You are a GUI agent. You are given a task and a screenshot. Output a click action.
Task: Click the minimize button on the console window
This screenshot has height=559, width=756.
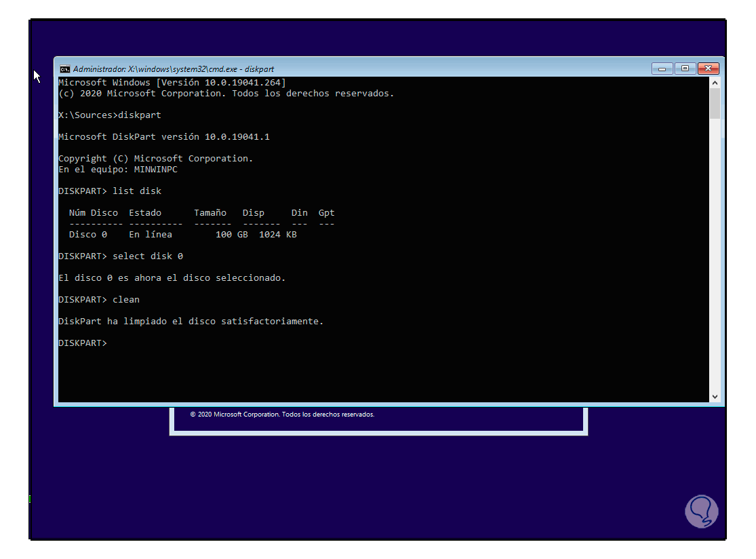click(x=662, y=69)
